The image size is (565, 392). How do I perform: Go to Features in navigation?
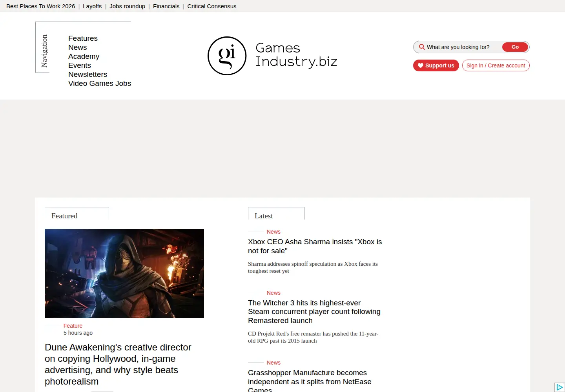click(x=83, y=38)
